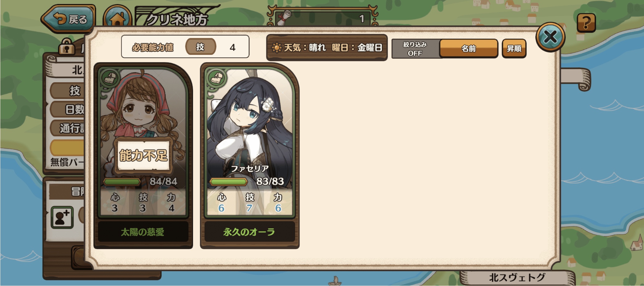The width and height of the screenshot is (644, 286).
Task: Click the 永久のオーラ skill label
Action: point(249,232)
